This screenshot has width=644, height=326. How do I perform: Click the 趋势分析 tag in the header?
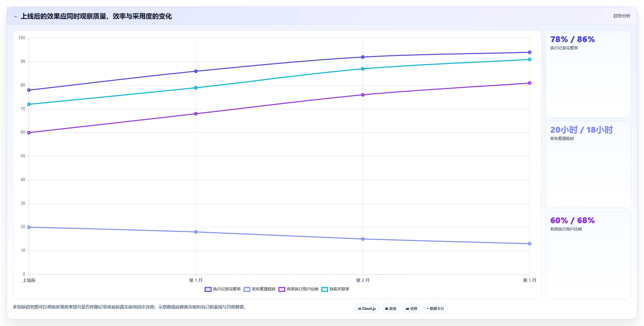[622, 16]
